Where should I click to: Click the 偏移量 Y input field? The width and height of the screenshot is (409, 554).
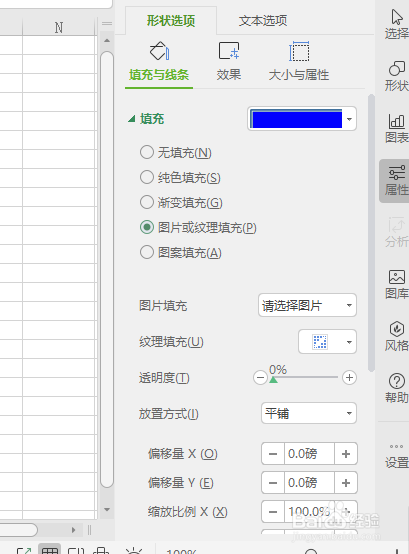[x=309, y=483]
